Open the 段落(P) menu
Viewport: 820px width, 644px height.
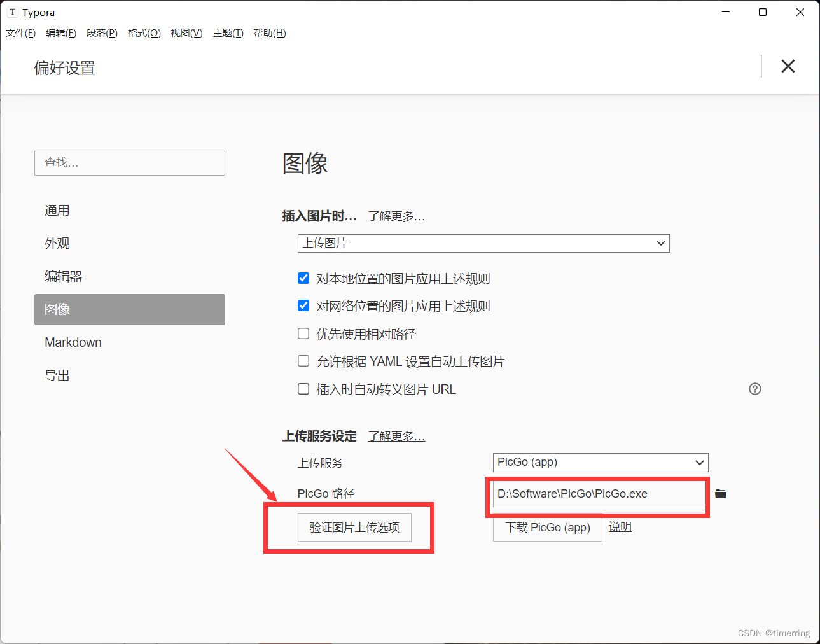[102, 33]
